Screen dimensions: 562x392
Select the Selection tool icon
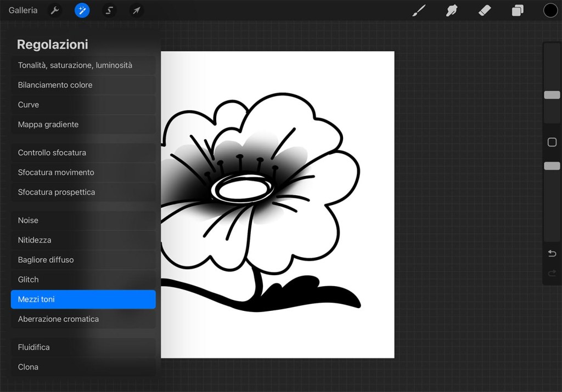pos(109,10)
